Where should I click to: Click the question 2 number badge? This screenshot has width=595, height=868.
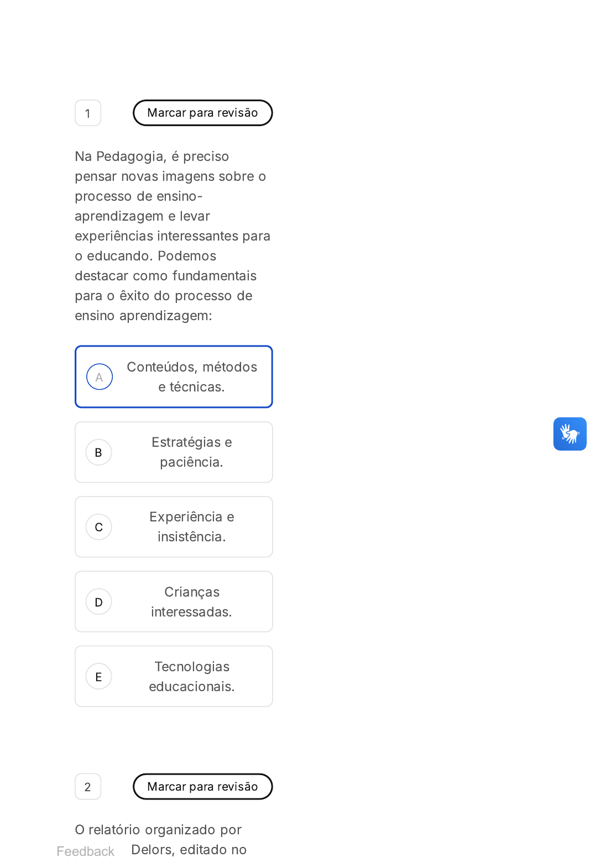point(88,787)
